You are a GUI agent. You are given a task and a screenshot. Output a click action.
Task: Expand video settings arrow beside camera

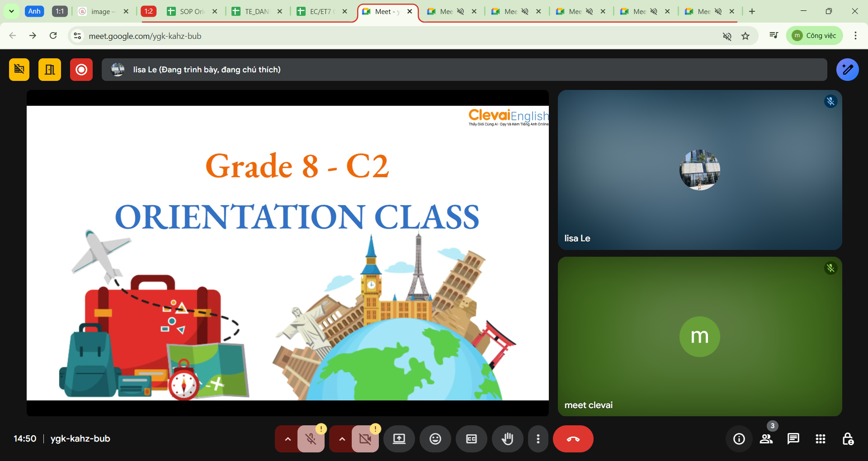point(341,439)
